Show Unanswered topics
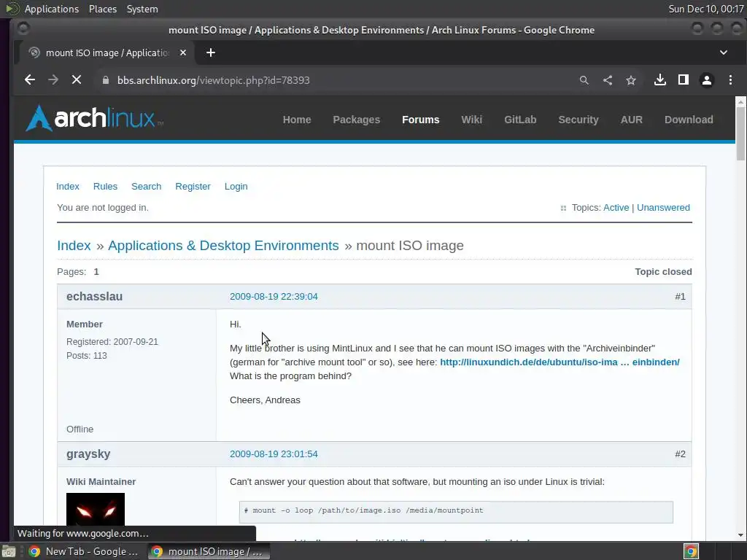This screenshot has height=560, width=747. click(663, 208)
